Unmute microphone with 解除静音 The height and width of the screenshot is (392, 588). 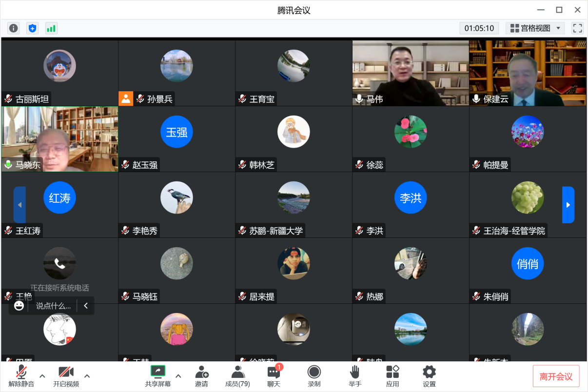click(21, 376)
